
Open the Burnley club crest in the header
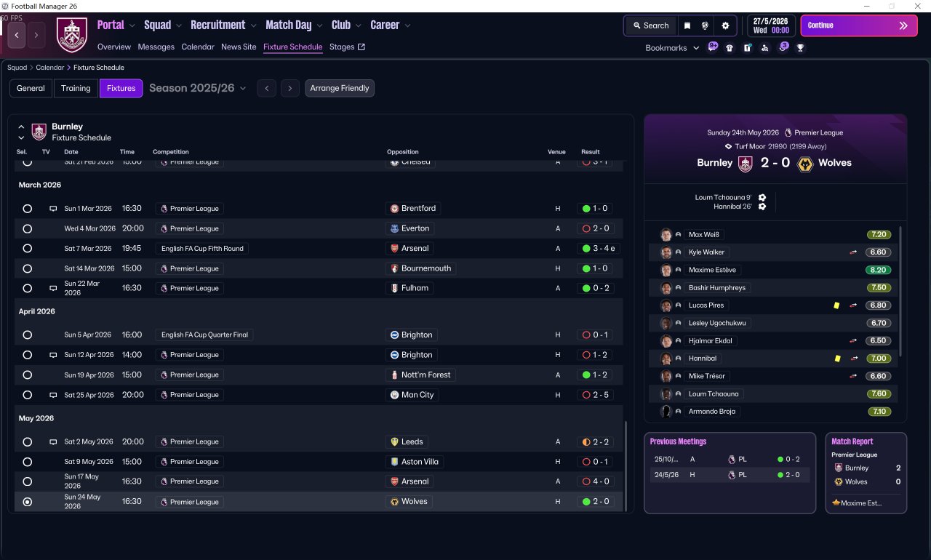click(x=71, y=35)
